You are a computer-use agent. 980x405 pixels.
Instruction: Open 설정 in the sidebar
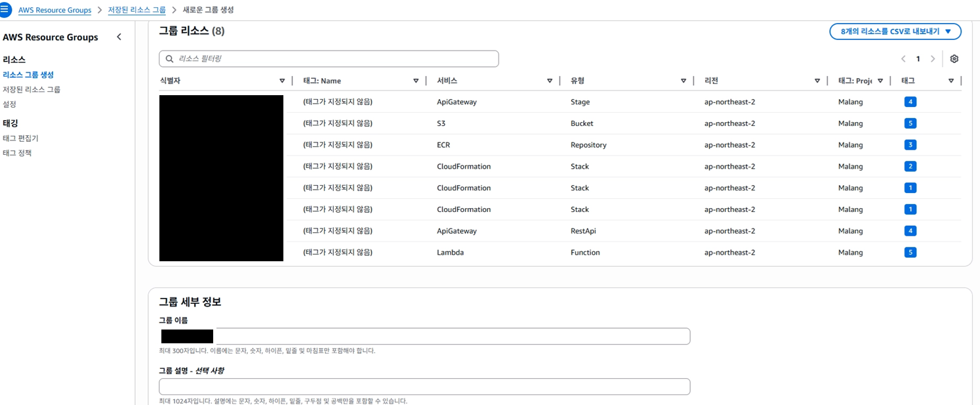coord(9,104)
